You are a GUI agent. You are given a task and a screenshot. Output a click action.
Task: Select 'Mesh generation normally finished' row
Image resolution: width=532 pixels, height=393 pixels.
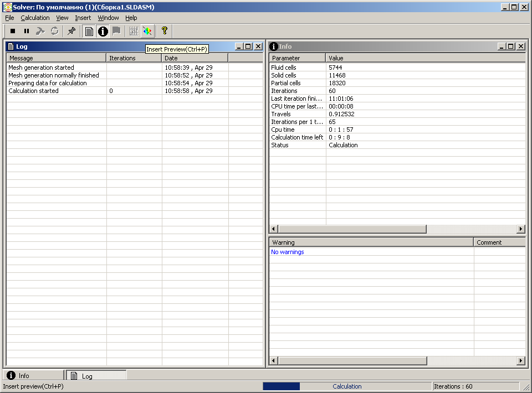pyautogui.click(x=135, y=75)
